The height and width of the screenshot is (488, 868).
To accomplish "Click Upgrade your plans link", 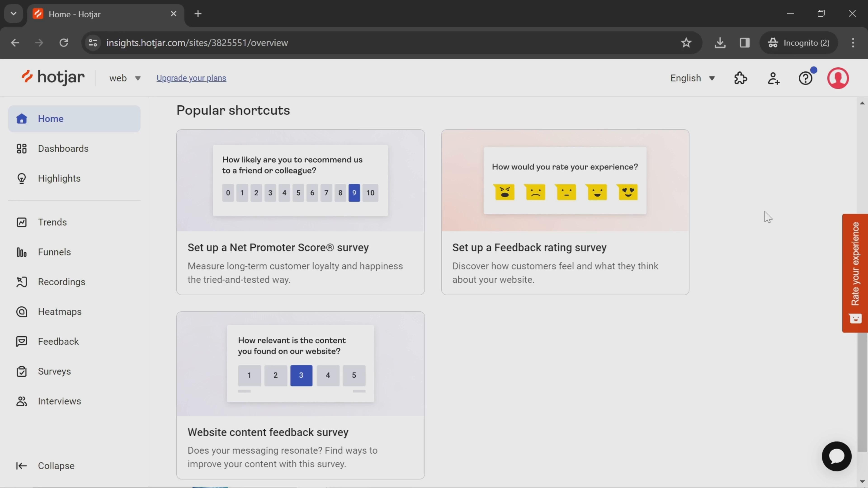I will 191,78.
